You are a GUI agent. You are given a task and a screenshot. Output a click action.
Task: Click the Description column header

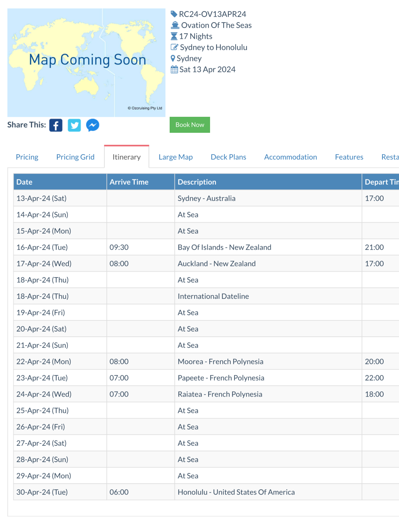click(268, 182)
